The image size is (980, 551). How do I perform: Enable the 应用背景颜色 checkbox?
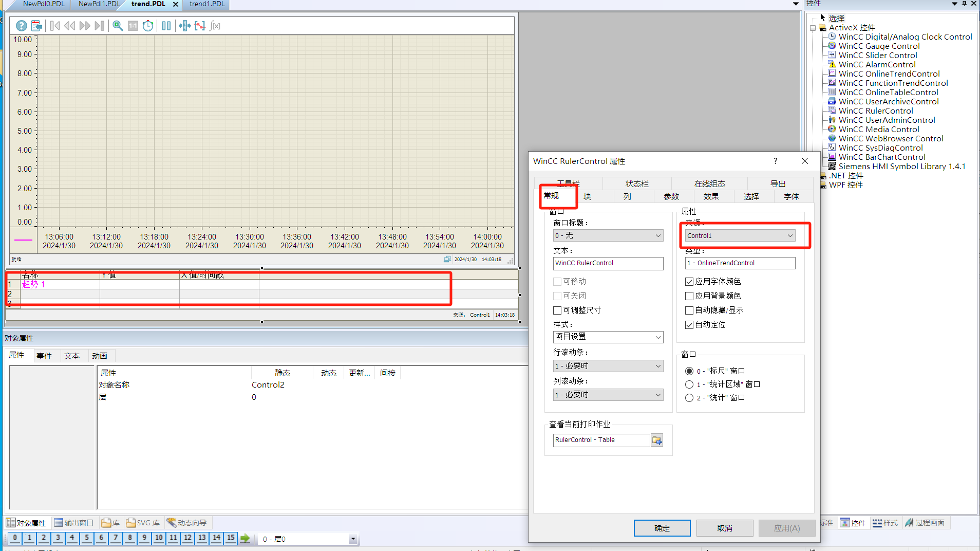[x=689, y=296]
